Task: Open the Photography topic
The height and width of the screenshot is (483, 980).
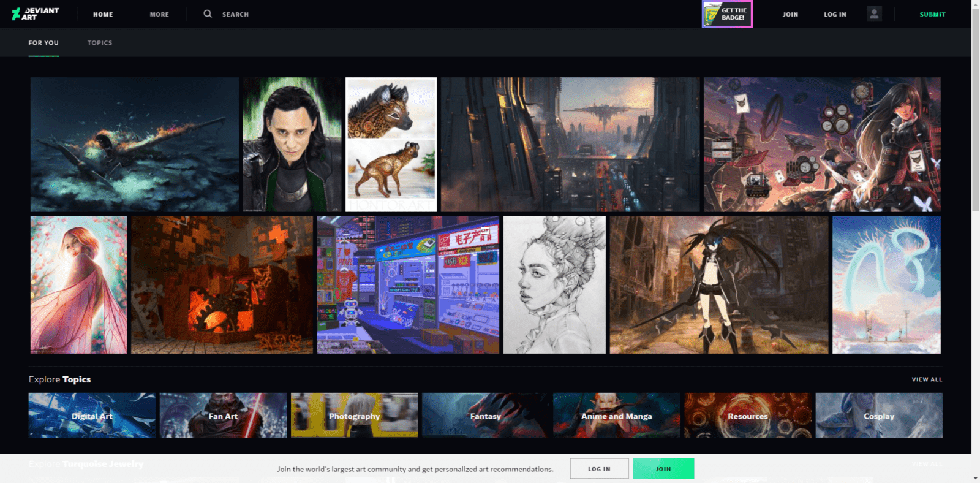Action: pyautogui.click(x=354, y=416)
